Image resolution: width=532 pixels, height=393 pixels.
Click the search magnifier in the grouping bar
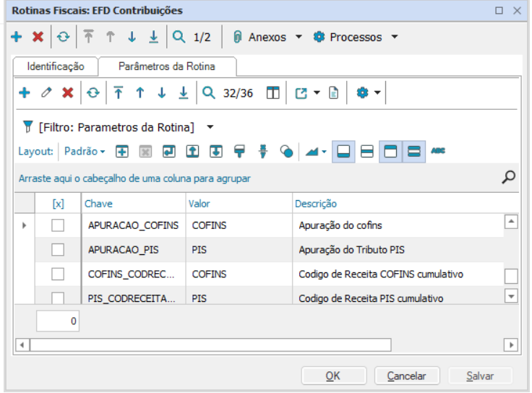tap(508, 176)
